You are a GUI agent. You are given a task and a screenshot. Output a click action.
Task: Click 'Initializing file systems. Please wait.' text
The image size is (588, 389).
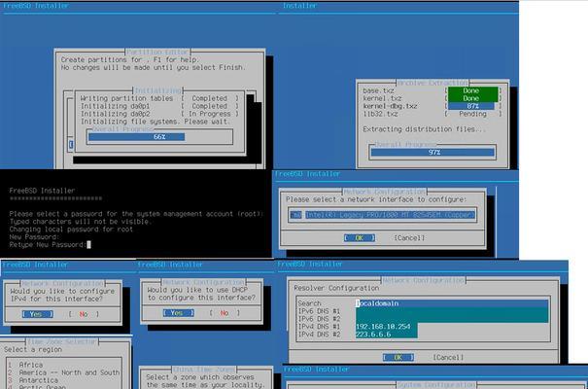[155, 122]
